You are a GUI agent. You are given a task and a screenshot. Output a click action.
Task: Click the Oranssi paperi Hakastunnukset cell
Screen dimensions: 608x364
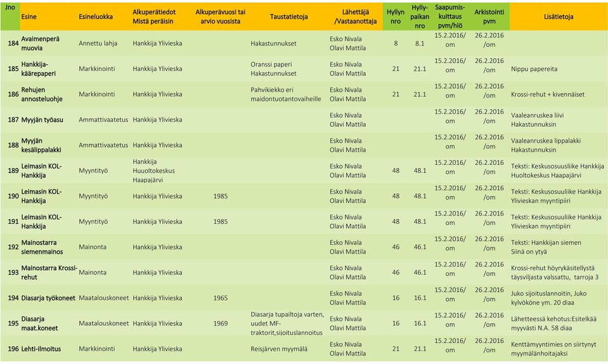pos(273,69)
